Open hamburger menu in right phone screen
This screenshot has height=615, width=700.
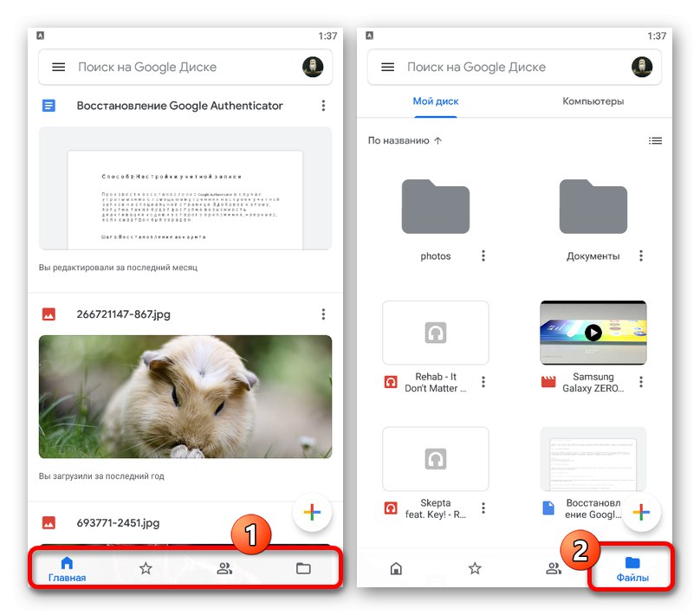click(387, 67)
